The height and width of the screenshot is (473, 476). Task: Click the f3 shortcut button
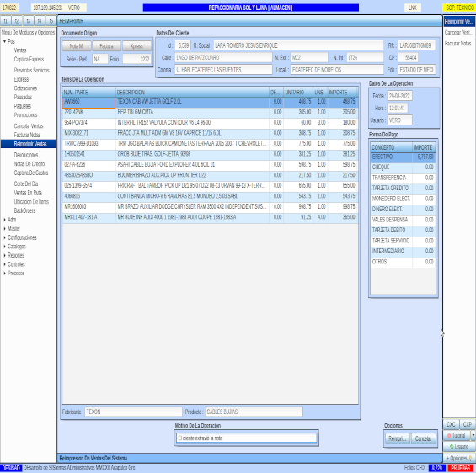[29, 20]
